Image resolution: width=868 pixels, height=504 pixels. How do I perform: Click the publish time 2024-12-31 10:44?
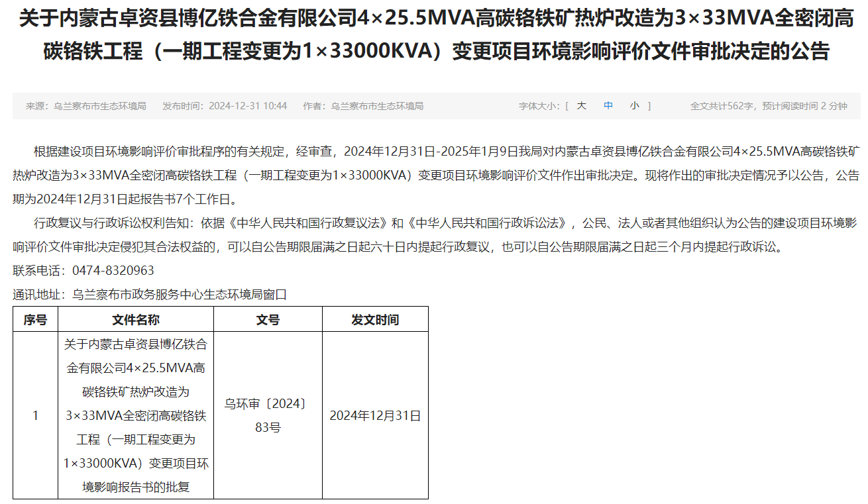pos(225,106)
